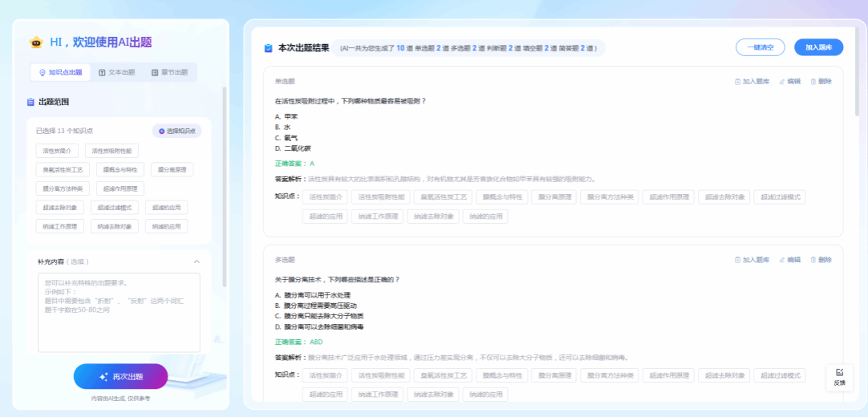Switch to the 知识点出题 tab
The image size is (868, 417).
coord(60,72)
